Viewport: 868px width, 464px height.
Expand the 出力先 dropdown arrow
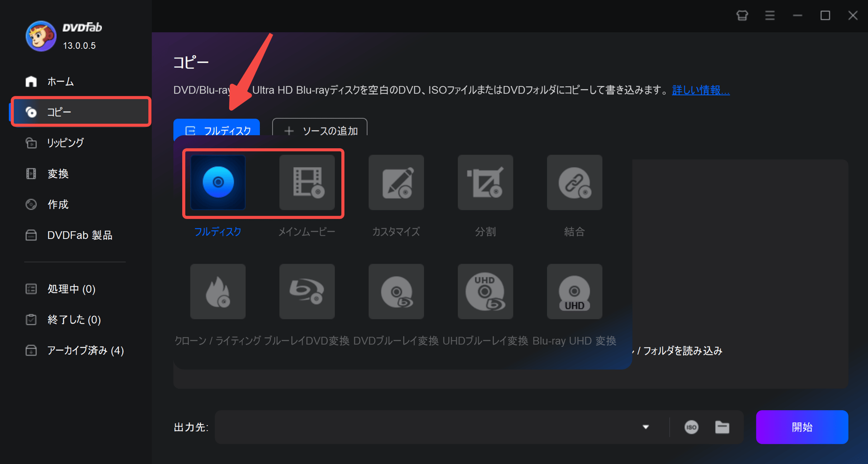646,427
